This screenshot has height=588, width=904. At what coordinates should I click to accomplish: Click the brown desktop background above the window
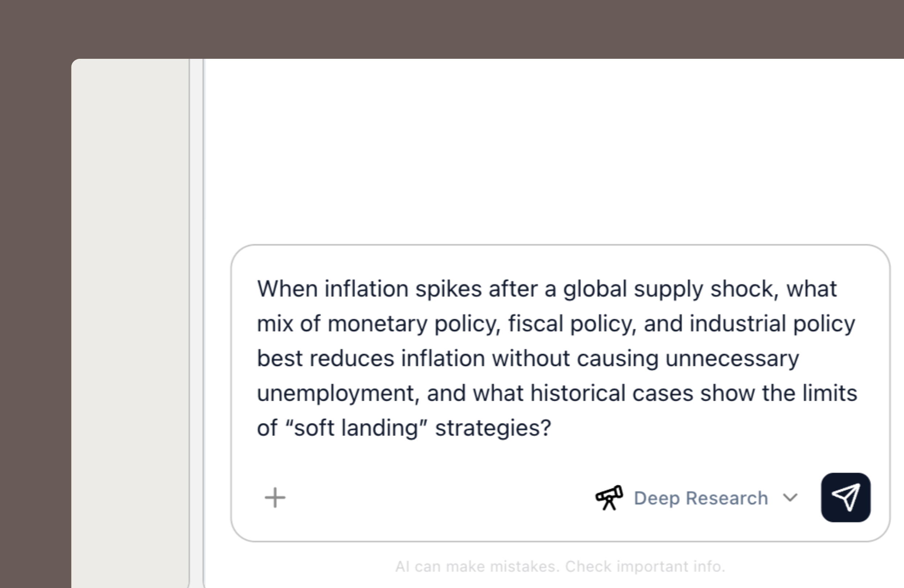pyautogui.click(x=452, y=28)
